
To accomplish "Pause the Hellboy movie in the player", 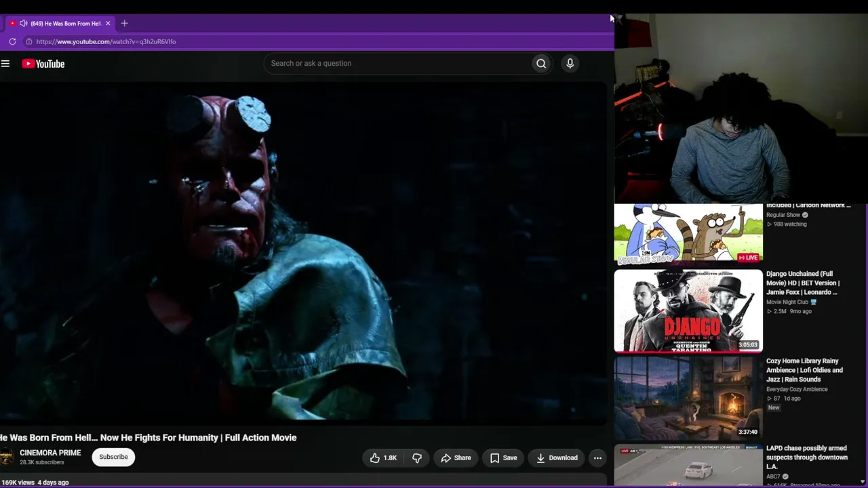I will [303, 253].
